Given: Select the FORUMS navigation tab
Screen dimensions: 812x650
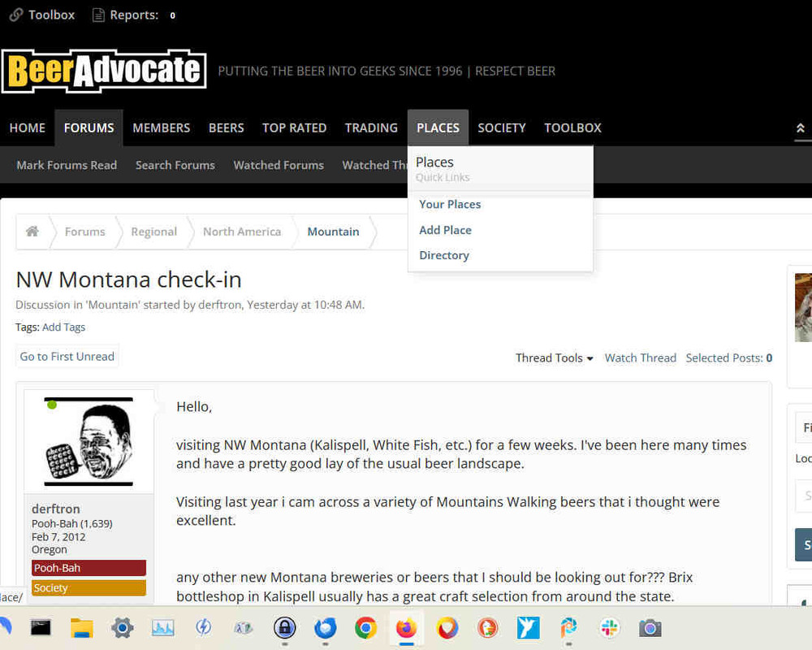Looking at the screenshot, I should [89, 128].
